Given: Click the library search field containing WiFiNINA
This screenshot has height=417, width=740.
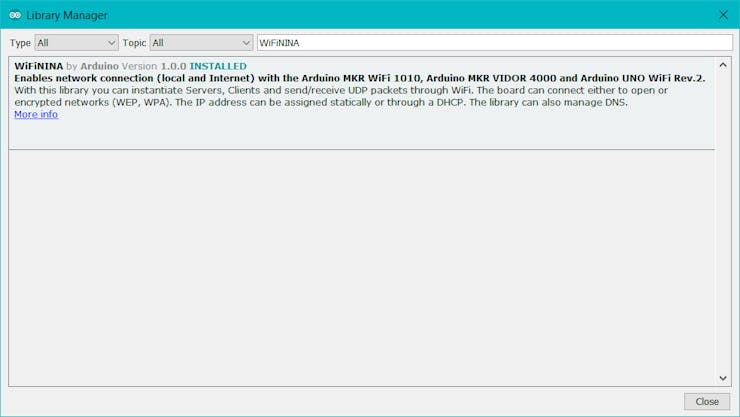Looking at the screenshot, I should 495,43.
